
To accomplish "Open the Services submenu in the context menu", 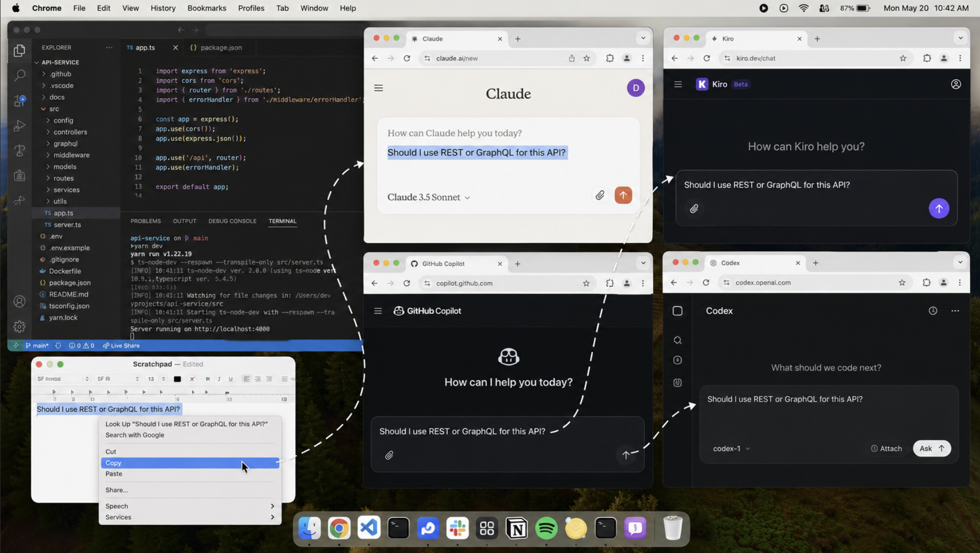I will coord(190,517).
